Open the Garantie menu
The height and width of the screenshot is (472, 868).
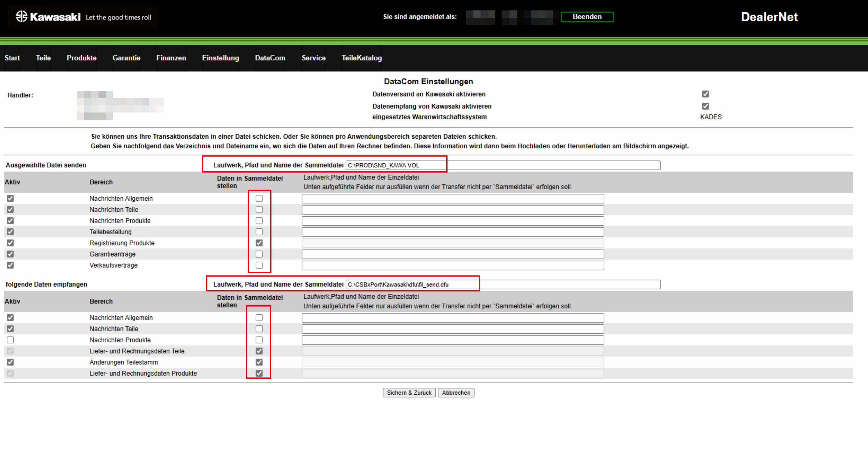point(126,58)
